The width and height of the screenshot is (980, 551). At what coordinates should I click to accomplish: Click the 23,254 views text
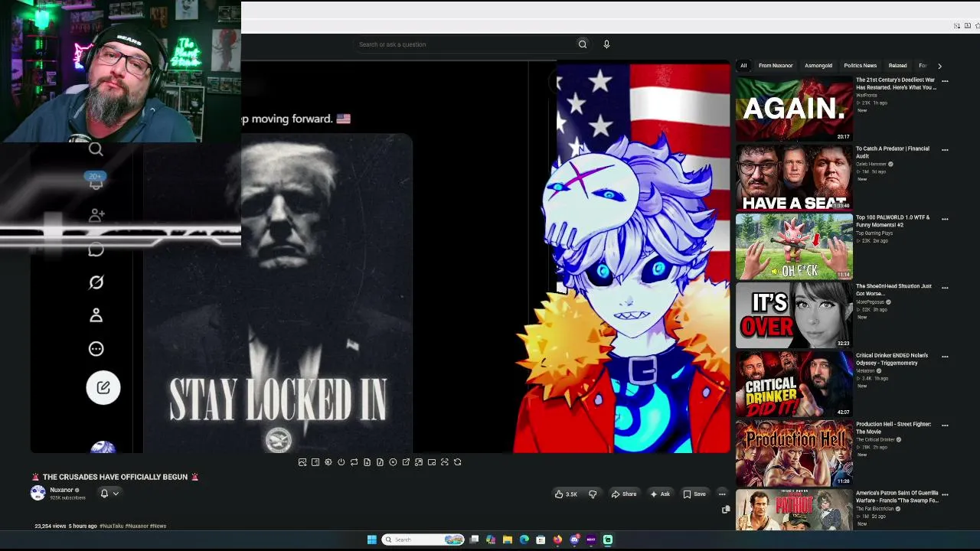[x=50, y=527]
